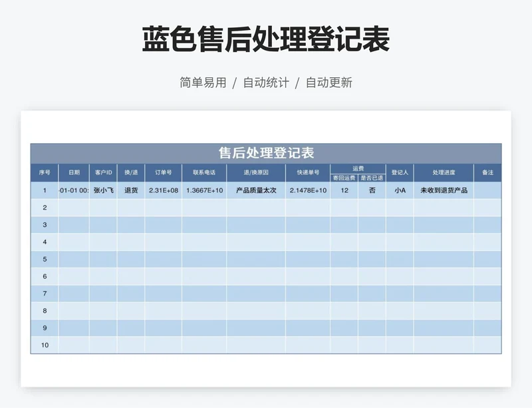Select the 是否已退 sub-header
The width and height of the screenshot is (532, 408).
[x=372, y=178]
